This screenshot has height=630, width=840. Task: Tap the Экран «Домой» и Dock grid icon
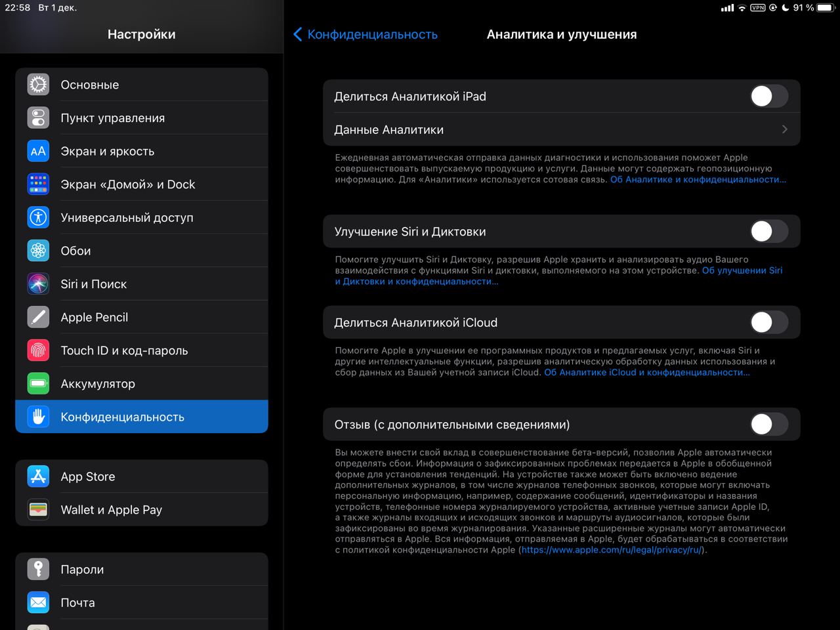tap(39, 184)
